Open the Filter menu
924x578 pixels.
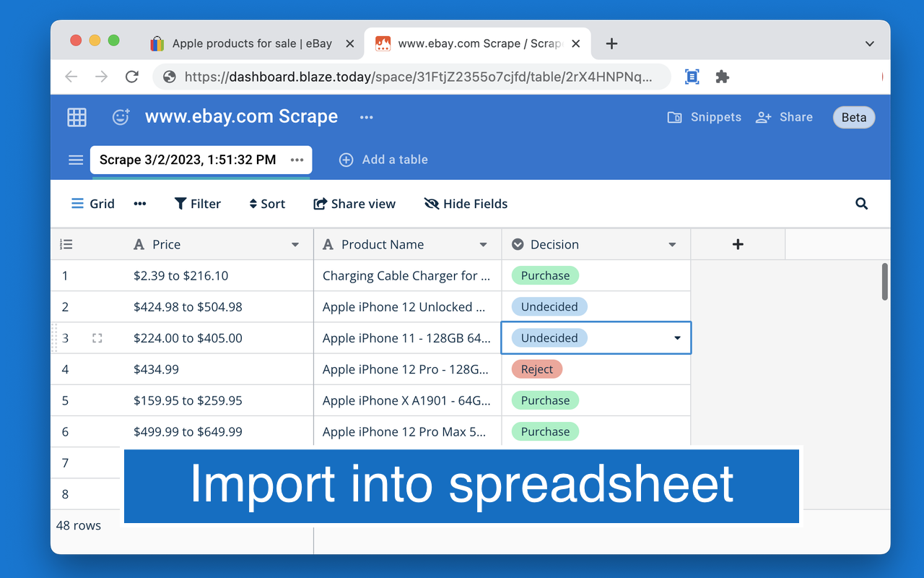click(198, 204)
